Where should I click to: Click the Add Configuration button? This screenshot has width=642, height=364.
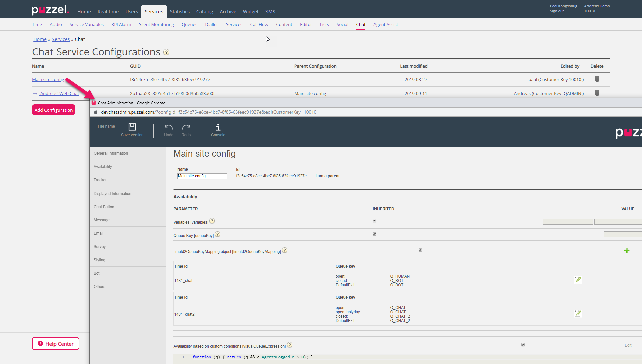[x=53, y=110]
